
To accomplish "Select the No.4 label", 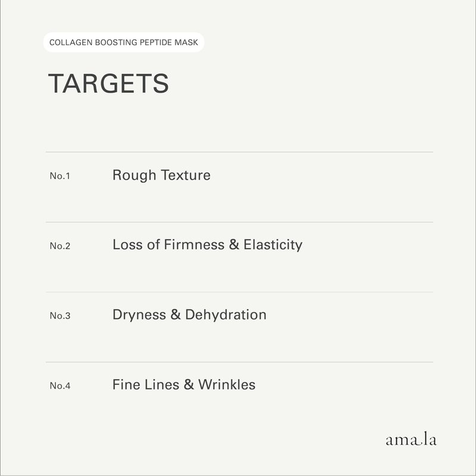I will coord(60,386).
